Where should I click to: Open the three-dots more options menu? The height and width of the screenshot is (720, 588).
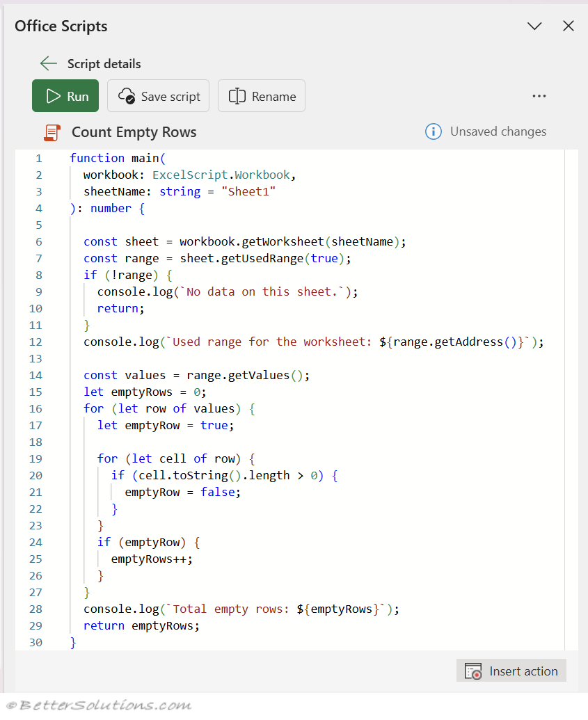coord(539,96)
